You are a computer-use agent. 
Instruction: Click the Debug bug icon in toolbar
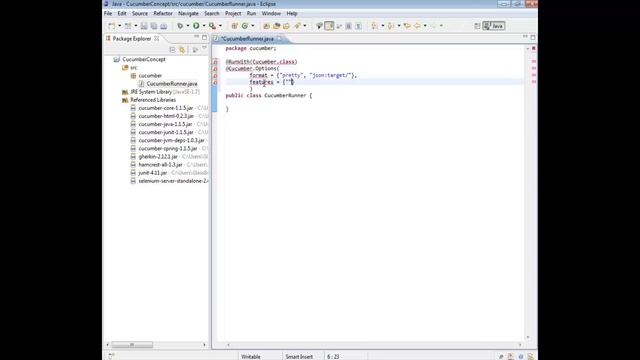pyautogui.click(x=180, y=26)
